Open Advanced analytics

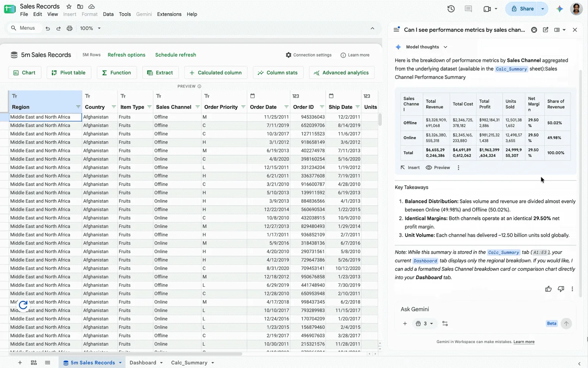pyautogui.click(x=341, y=72)
